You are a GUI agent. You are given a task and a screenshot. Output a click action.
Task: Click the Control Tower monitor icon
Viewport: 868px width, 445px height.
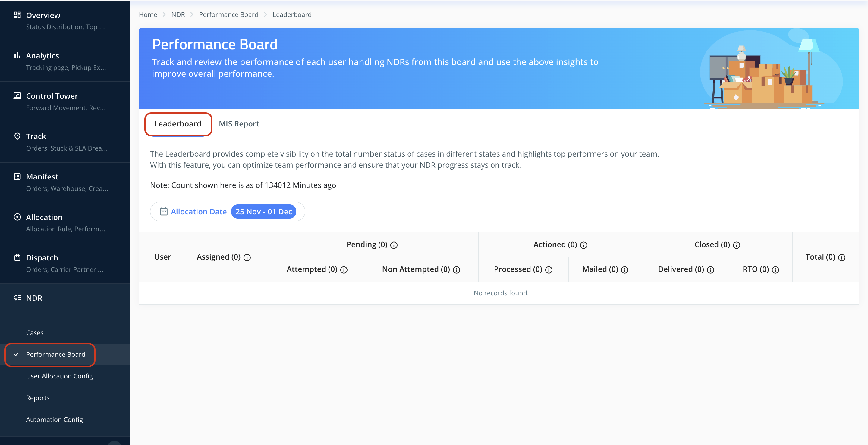[x=17, y=96]
